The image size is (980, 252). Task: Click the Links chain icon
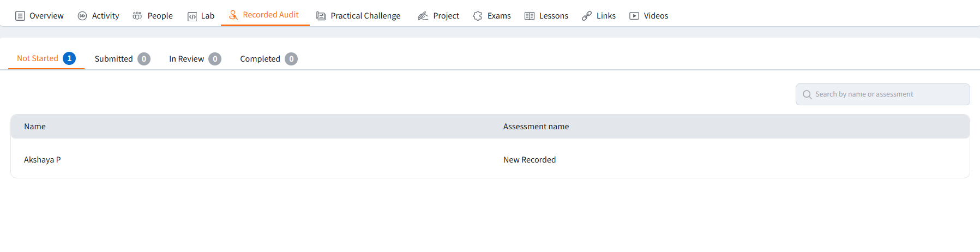(x=587, y=16)
